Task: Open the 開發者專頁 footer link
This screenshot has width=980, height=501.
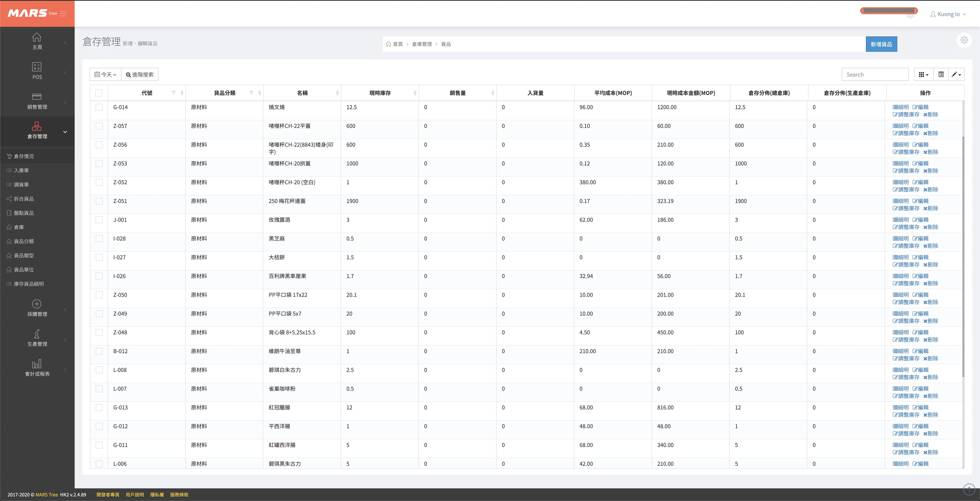Action: coord(108,494)
